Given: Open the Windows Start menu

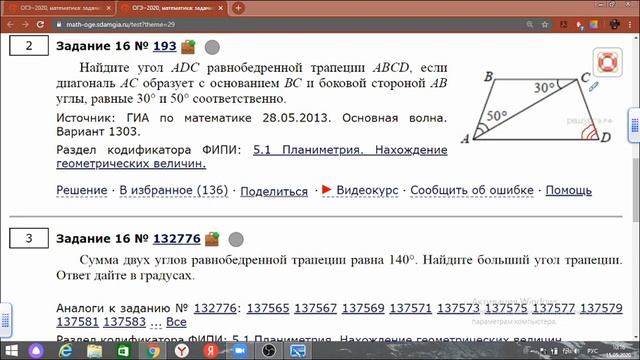Looking at the screenshot, I should pyautogui.click(x=11, y=351).
